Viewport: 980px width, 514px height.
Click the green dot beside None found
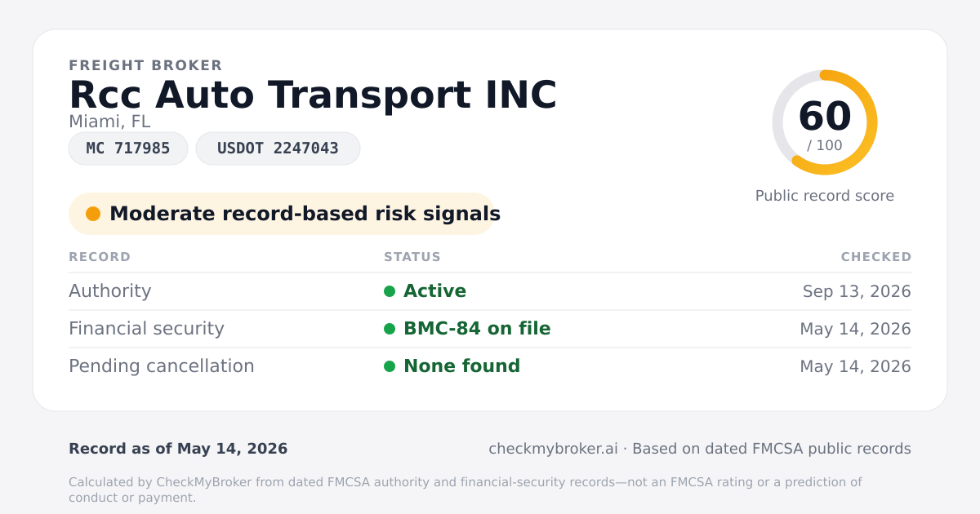tap(390, 366)
